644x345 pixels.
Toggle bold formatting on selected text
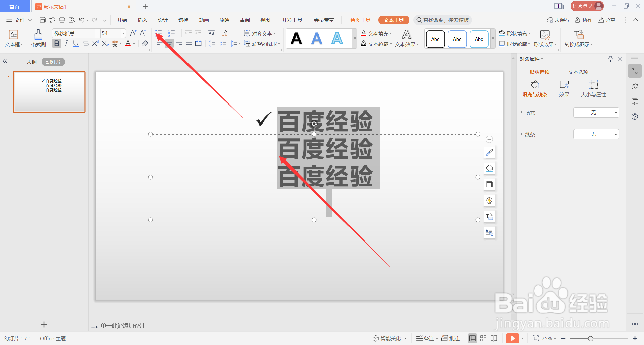[x=56, y=43]
